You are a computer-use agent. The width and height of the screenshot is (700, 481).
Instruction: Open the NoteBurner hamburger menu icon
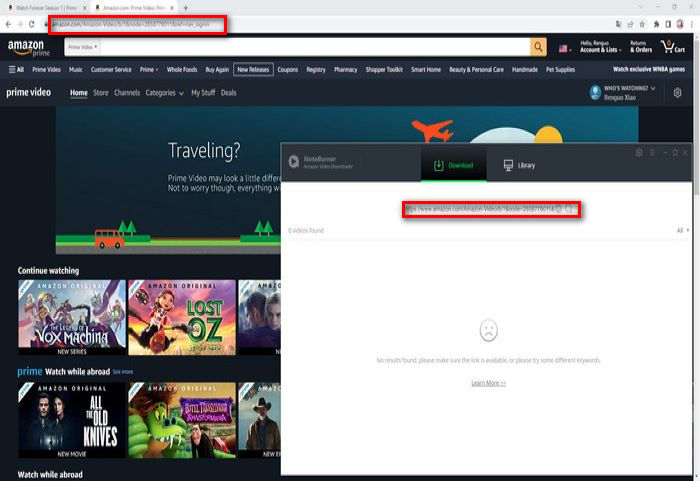point(652,153)
